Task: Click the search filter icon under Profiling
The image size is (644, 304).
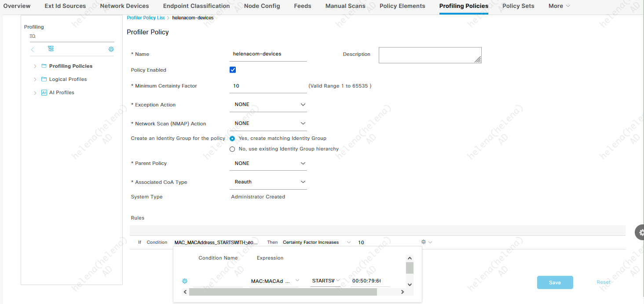Action: click(32, 36)
